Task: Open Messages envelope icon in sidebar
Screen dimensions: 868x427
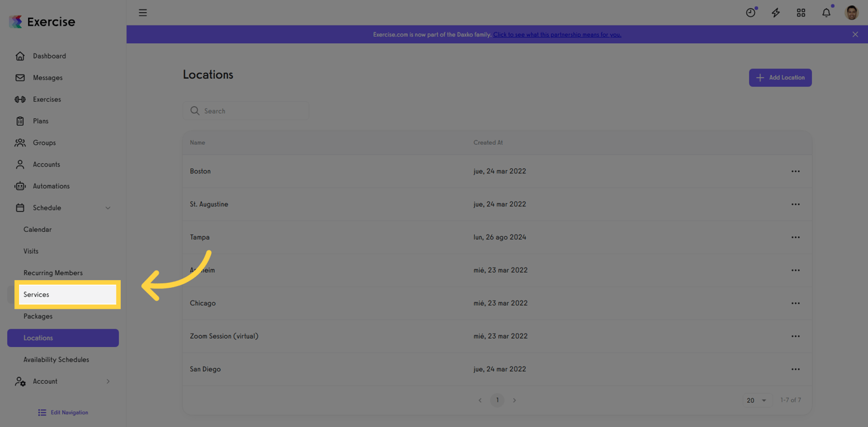Action: 20,78
